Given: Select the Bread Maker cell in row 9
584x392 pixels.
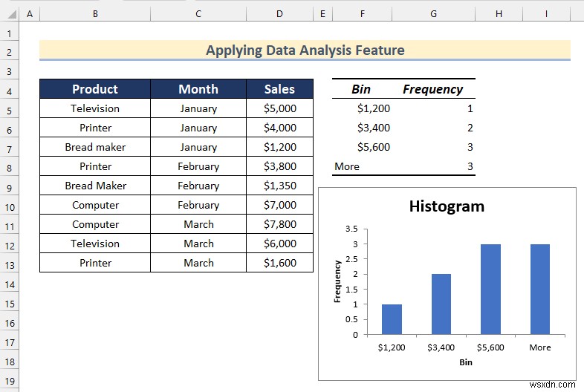Looking at the screenshot, I should tap(95, 186).
